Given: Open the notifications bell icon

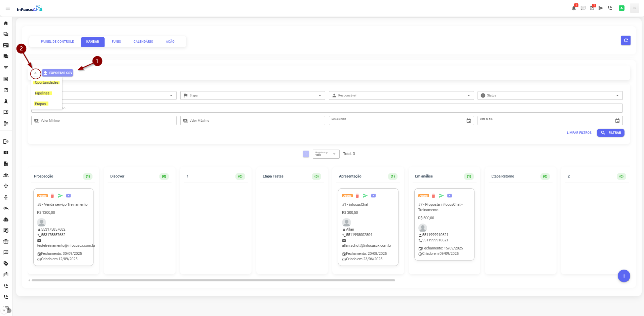Looking at the screenshot, I should (x=574, y=8).
